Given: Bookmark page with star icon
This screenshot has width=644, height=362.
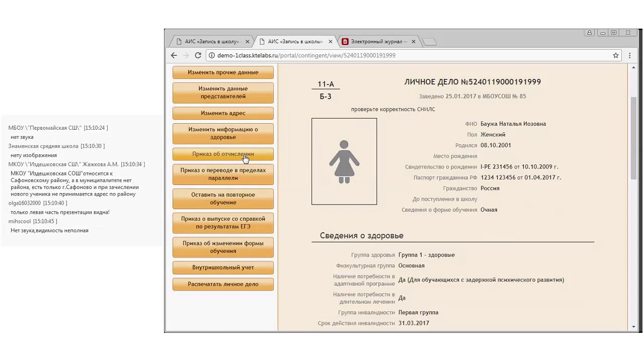Looking at the screenshot, I should pyautogui.click(x=615, y=55).
